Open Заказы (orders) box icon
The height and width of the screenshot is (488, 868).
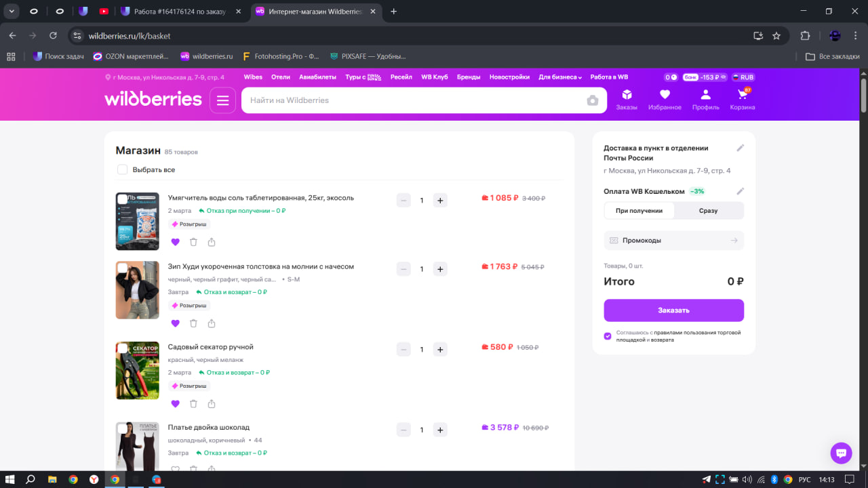pyautogui.click(x=627, y=100)
